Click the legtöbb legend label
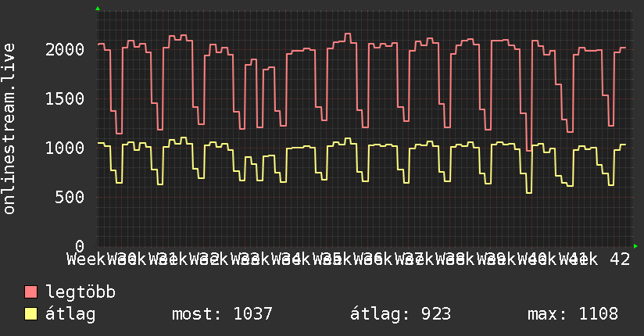The image size is (644, 336). (x=80, y=292)
